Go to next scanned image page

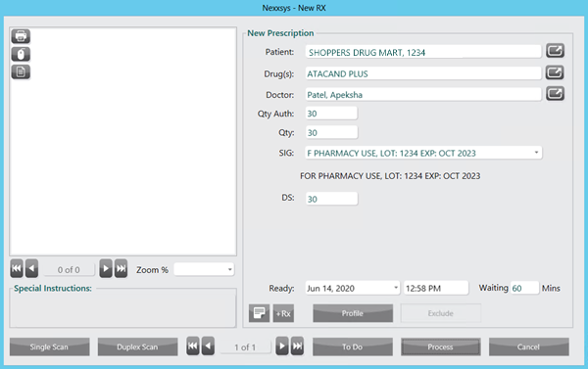[x=106, y=268]
